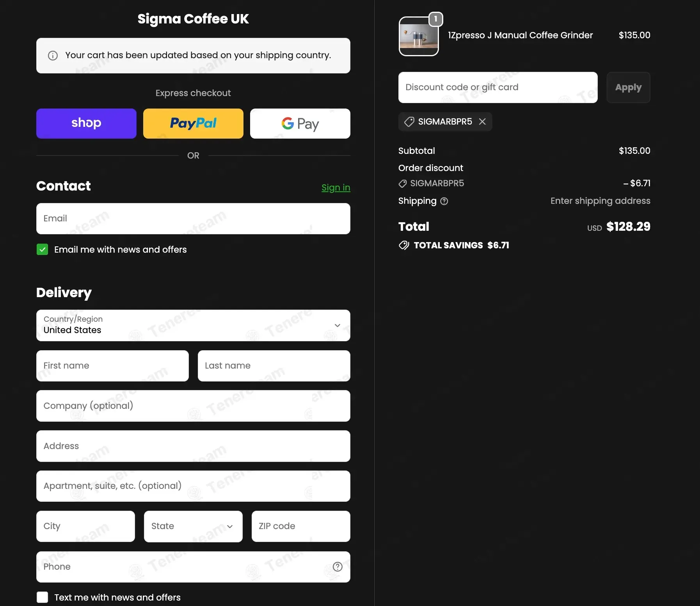Focus the Email input field
Image resolution: width=700 pixels, height=606 pixels.
193,219
